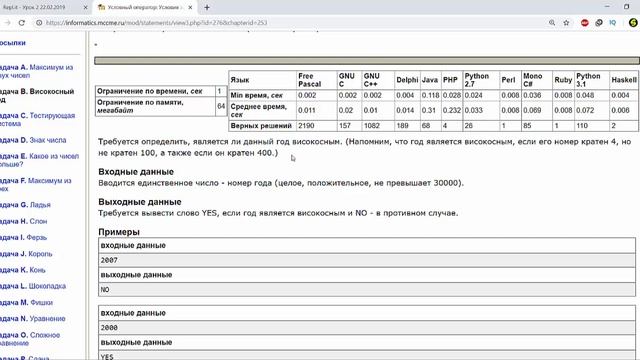Open Задача F. Максимум из трех
640x360 pixels.
pos(36,184)
